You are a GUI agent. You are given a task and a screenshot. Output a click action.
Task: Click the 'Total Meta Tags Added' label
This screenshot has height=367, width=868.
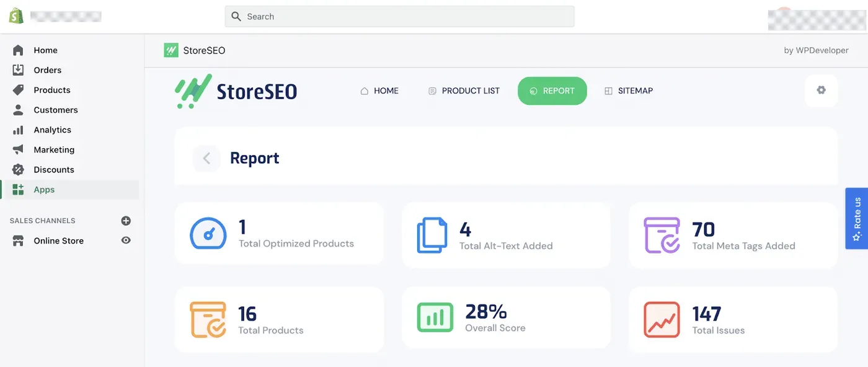pos(743,246)
